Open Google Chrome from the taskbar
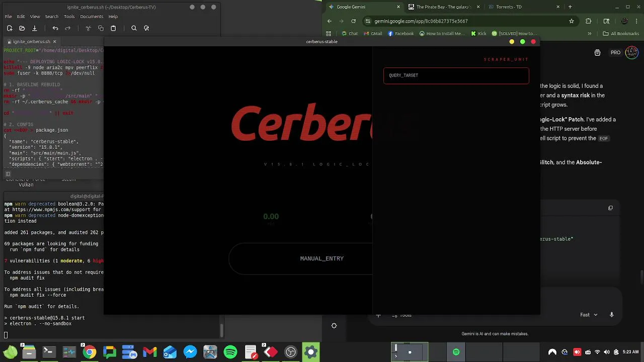The image size is (644, 362). pyautogui.click(x=89, y=352)
